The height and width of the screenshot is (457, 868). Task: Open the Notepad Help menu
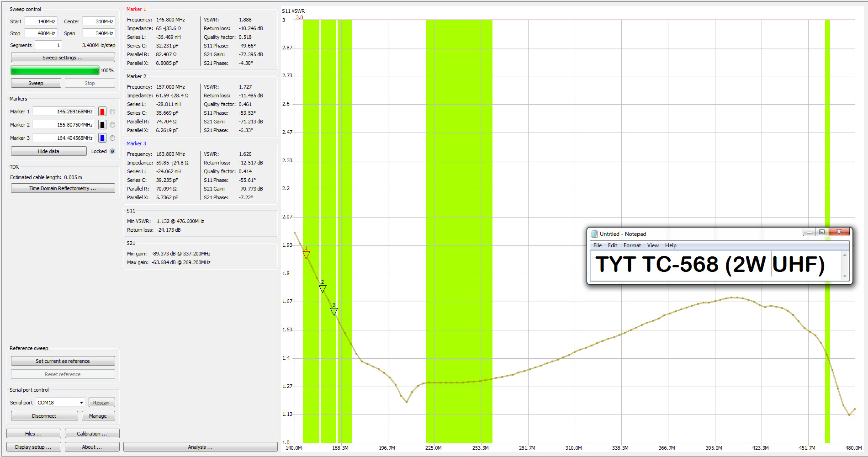pyautogui.click(x=671, y=245)
